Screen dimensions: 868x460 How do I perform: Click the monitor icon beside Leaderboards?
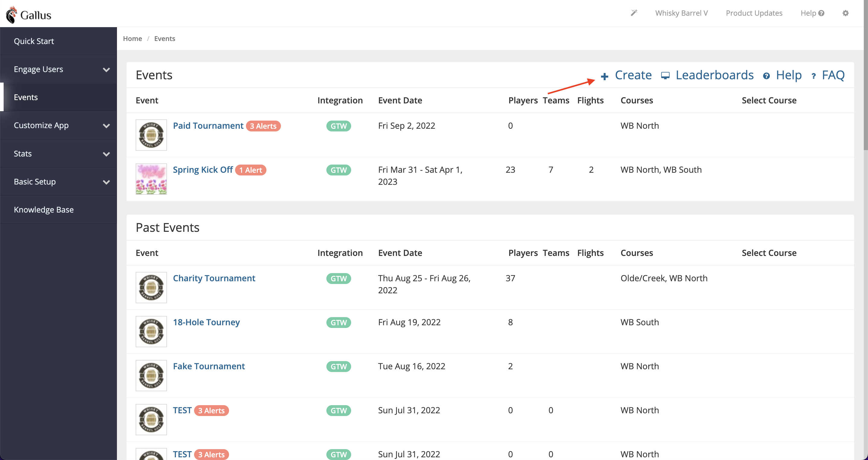coord(665,75)
